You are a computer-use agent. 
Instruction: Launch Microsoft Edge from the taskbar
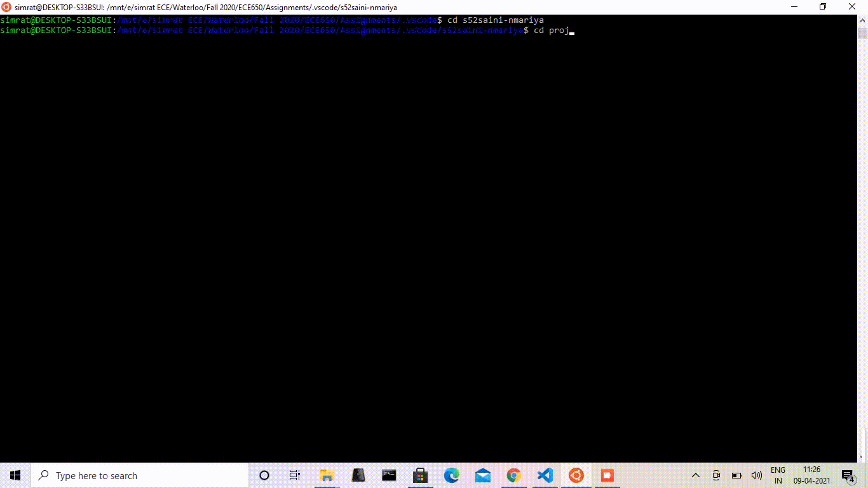pos(451,475)
